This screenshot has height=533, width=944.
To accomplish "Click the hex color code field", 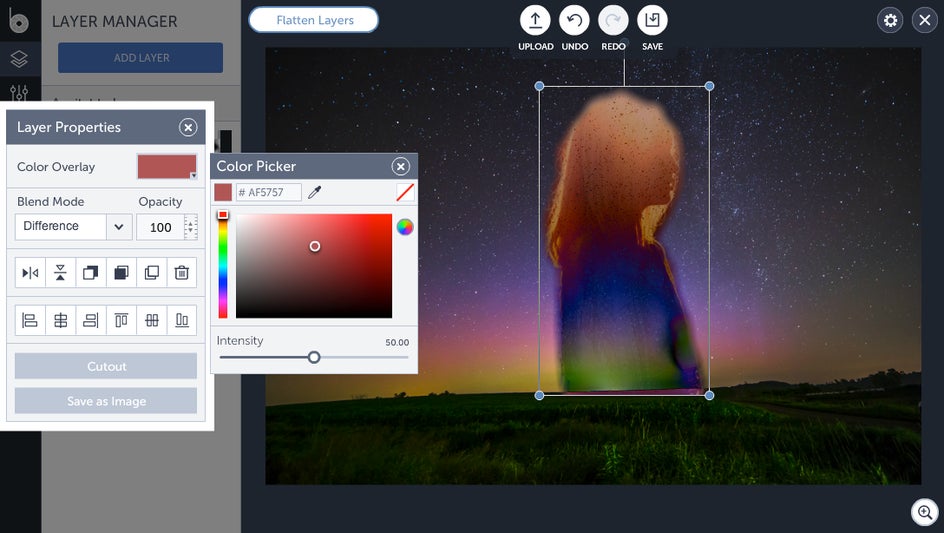I will click(x=268, y=192).
